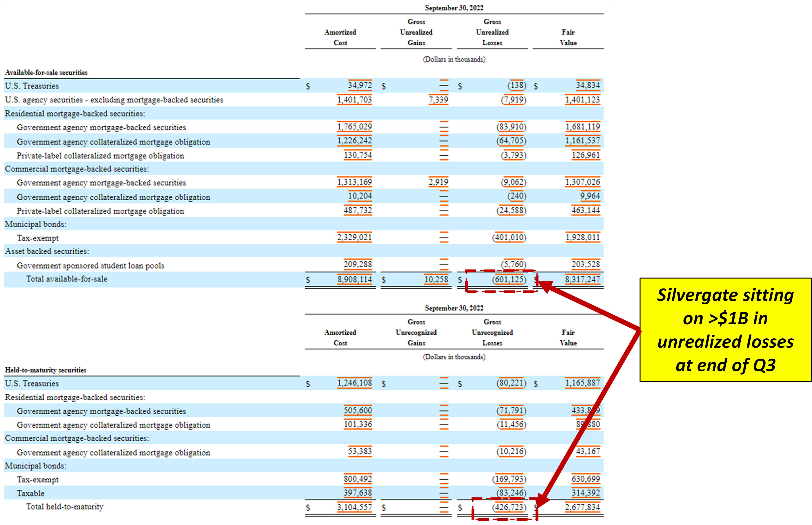Image resolution: width=812 pixels, height=525 pixels.
Task: Select the Held-to-maturity securities heading
Action: pos(46,370)
